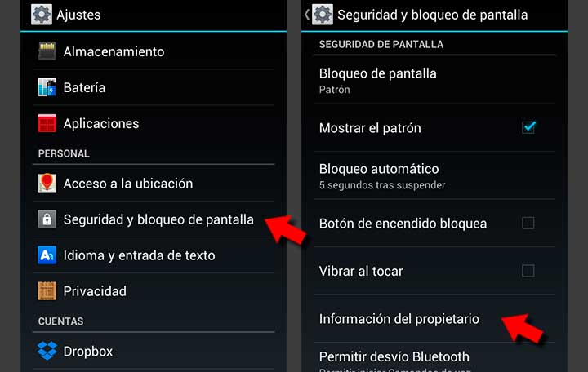Uncheck the Mostrar el patrón checkbox
This screenshot has width=588, height=372.
click(528, 127)
